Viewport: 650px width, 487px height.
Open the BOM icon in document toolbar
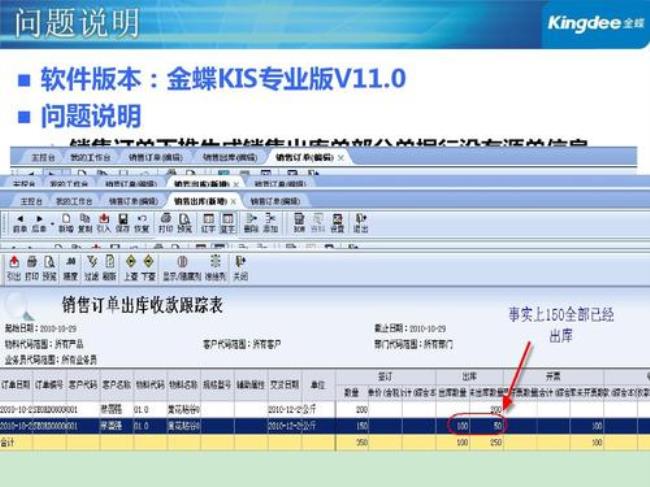[299, 223]
